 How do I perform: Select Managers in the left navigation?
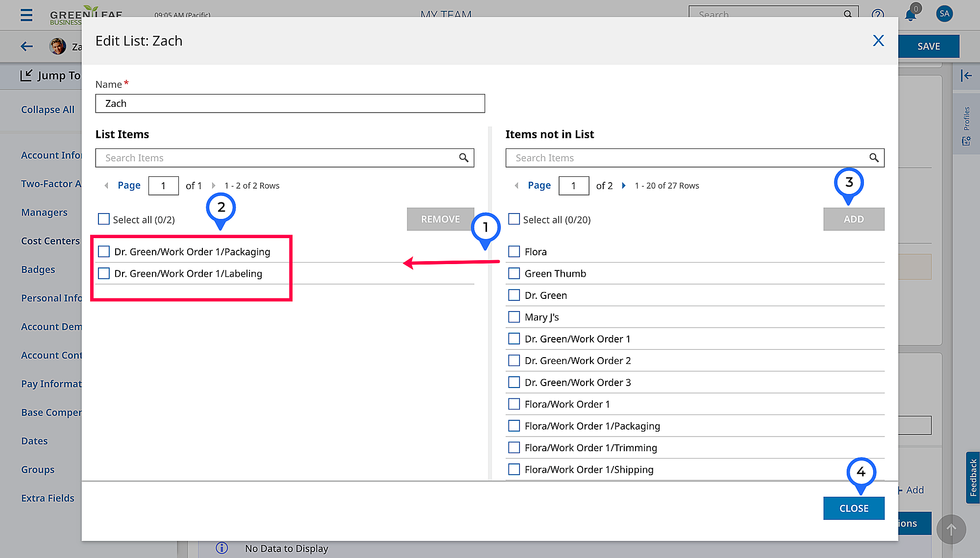(44, 213)
